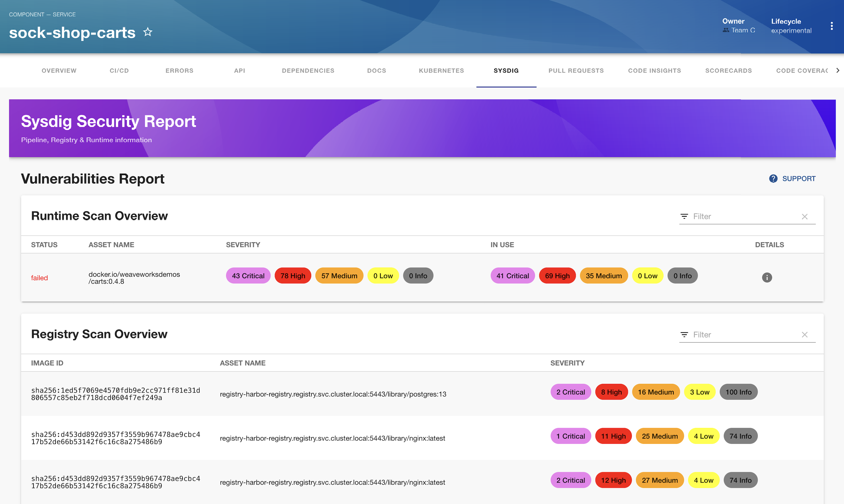This screenshot has height=504, width=844.
Task: Open the Pull Requests tab
Action: click(x=576, y=71)
